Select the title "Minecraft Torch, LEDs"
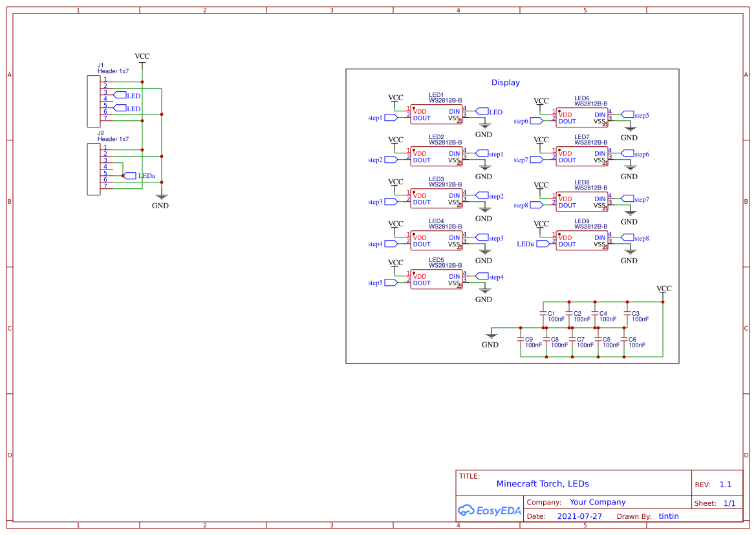The width and height of the screenshot is (756, 535). (543, 484)
